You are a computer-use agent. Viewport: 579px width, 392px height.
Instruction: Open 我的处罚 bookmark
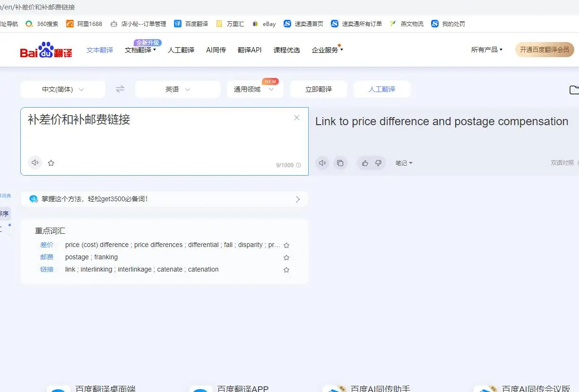(x=448, y=24)
